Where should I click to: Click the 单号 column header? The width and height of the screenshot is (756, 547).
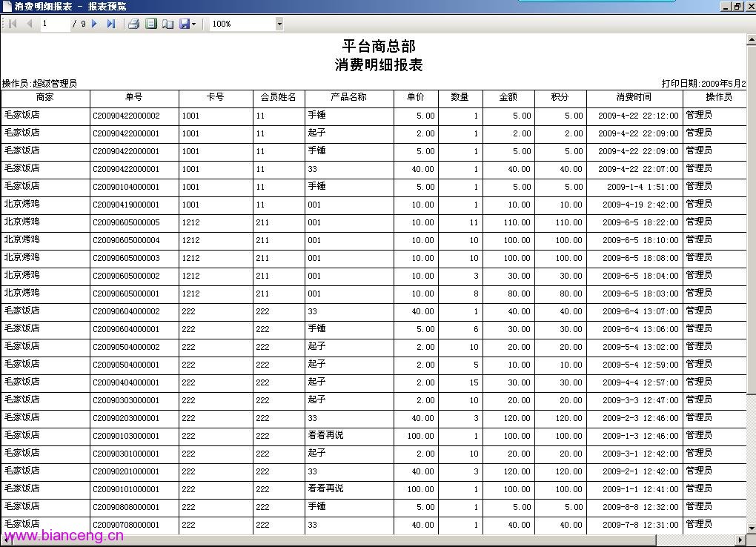click(133, 97)
